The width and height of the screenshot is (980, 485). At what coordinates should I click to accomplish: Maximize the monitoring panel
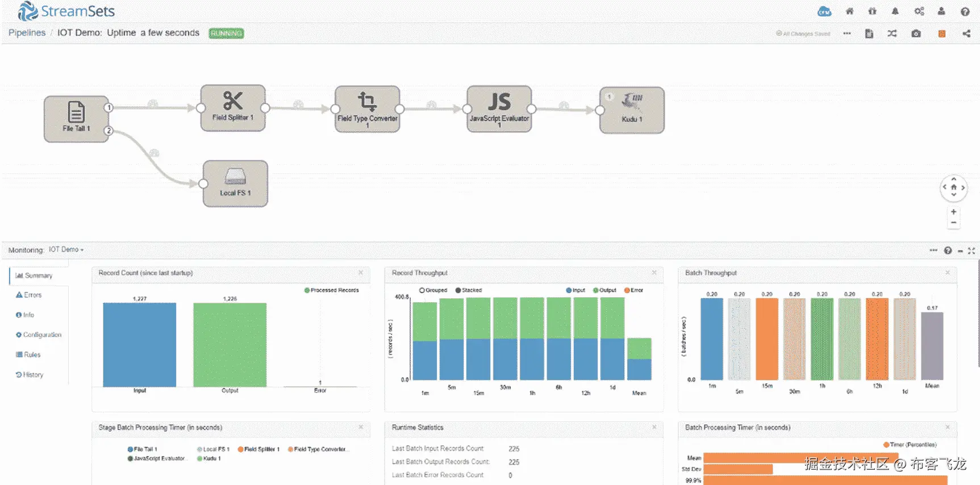[x=971, y=250]
